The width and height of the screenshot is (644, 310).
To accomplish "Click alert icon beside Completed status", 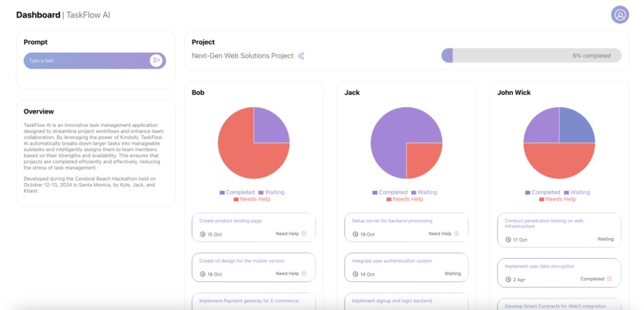I will tap(610, 278).
